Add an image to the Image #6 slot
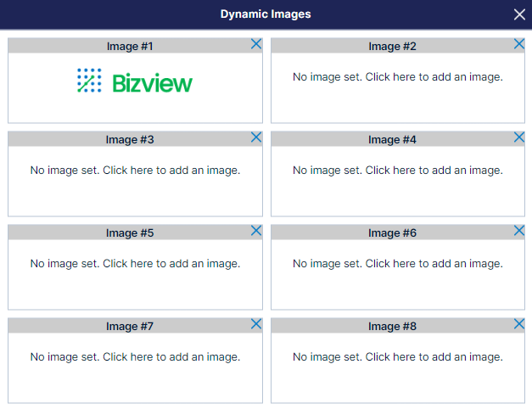Screen dimensions: 532x409 (398, 264)
